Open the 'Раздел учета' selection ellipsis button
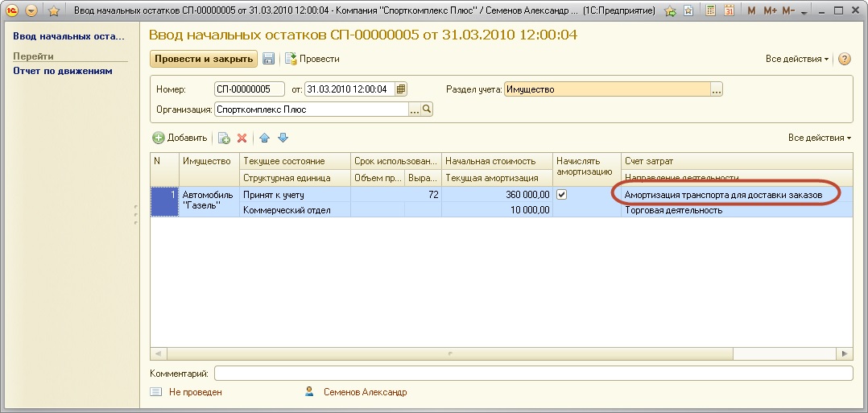The image size is (868, 413). pyautogui.click(x=717, y=89)
